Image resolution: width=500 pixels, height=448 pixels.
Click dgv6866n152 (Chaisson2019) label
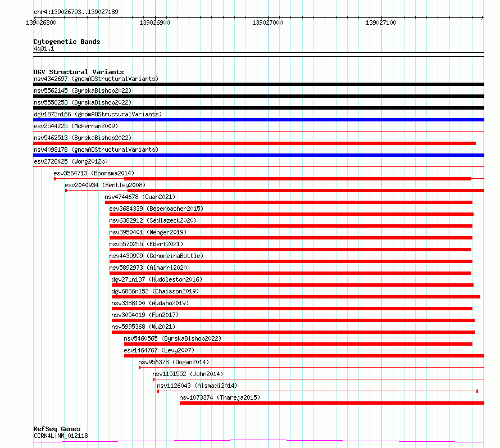(x=155, y=291)
